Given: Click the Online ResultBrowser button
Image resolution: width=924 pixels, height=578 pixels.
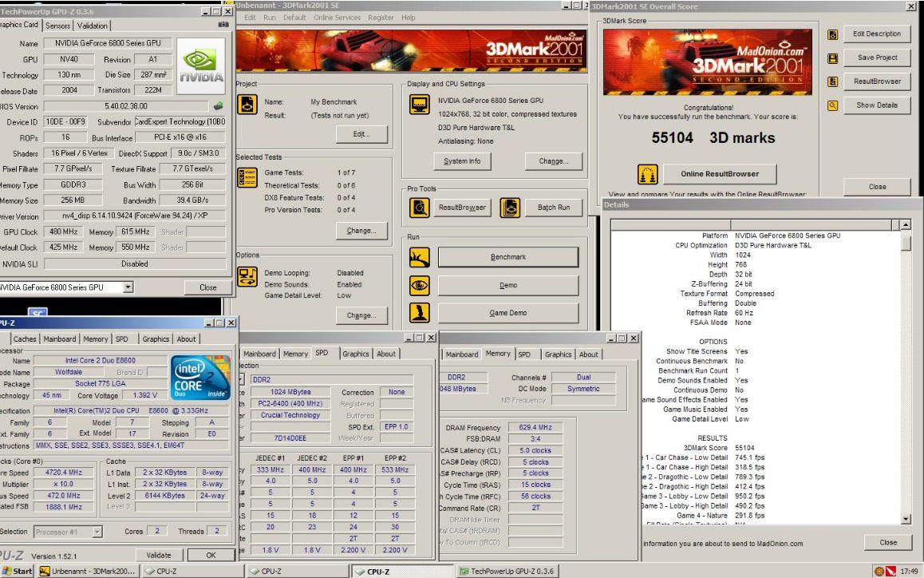Looking at the screenshot, I should [720, 174].
